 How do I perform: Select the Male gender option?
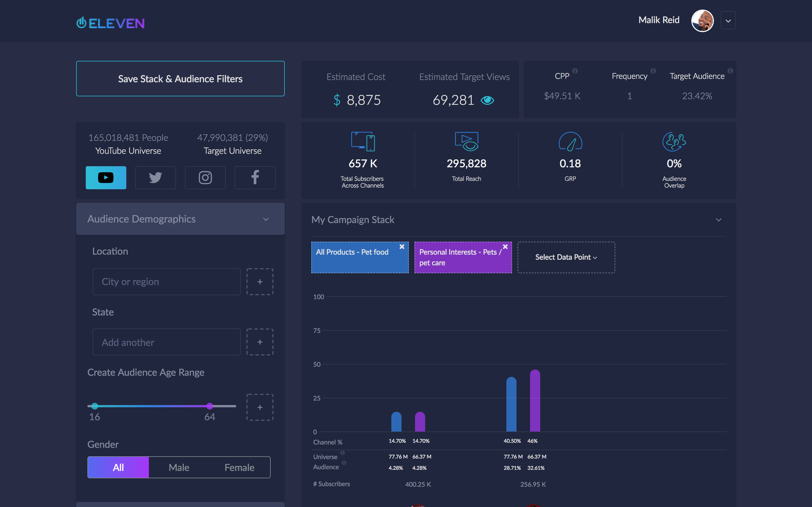coord(179,467)
